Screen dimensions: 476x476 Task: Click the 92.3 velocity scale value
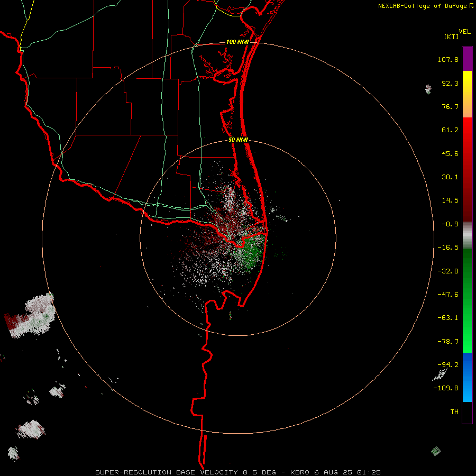450,83
